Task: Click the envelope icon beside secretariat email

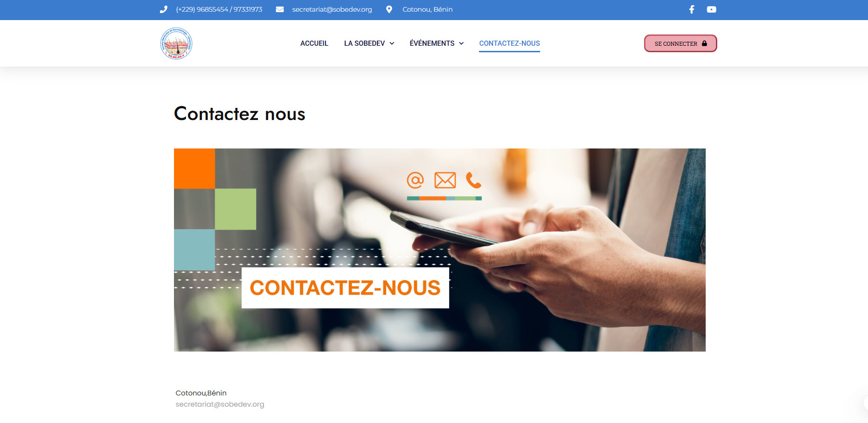Action: [x=280, y=9]
